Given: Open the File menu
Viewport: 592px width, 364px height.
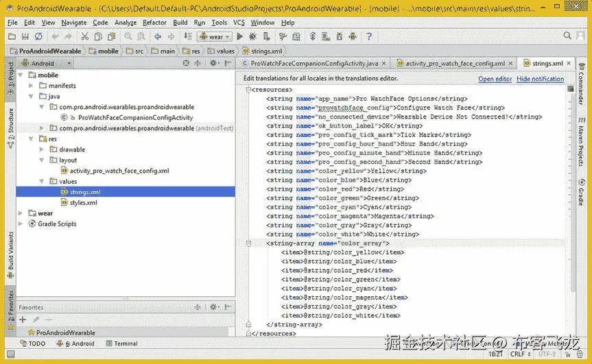Looking at the screenshot, I should 12,23.
